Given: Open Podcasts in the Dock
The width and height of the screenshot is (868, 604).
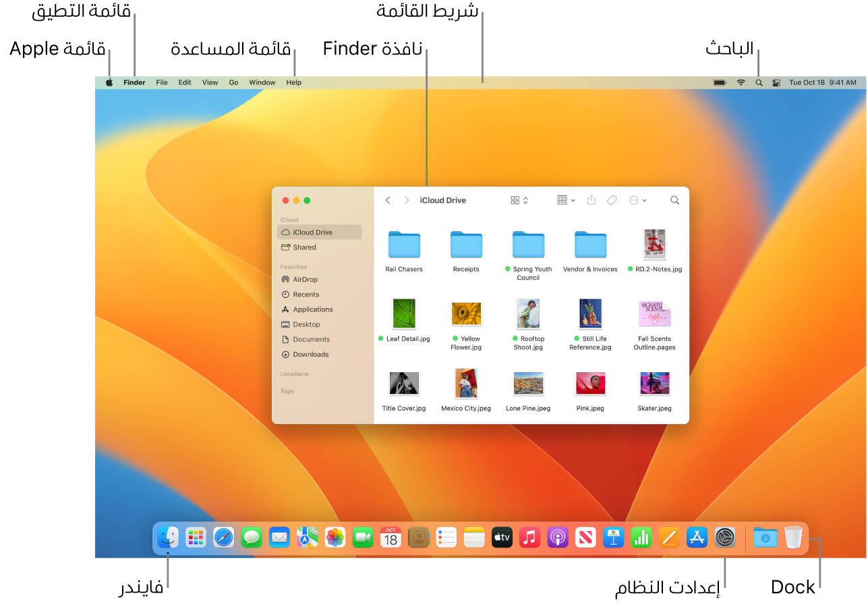Looking at the screenshot, I should pyautogui.click(x=558, y=537).
